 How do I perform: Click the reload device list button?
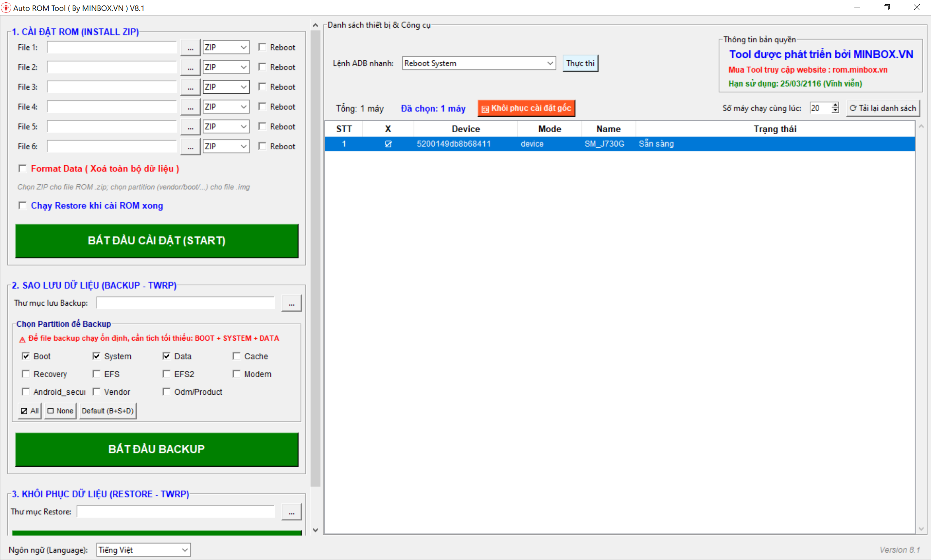coord(883,108)
